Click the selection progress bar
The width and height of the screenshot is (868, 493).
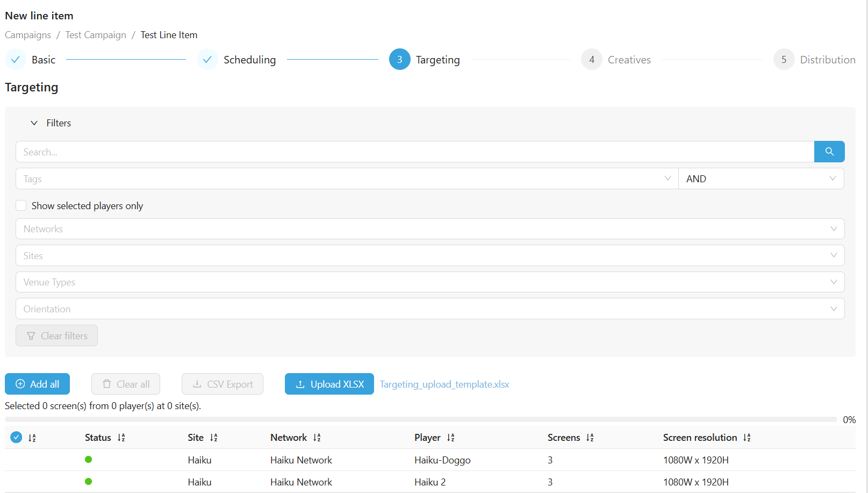[x=420, y=419]
